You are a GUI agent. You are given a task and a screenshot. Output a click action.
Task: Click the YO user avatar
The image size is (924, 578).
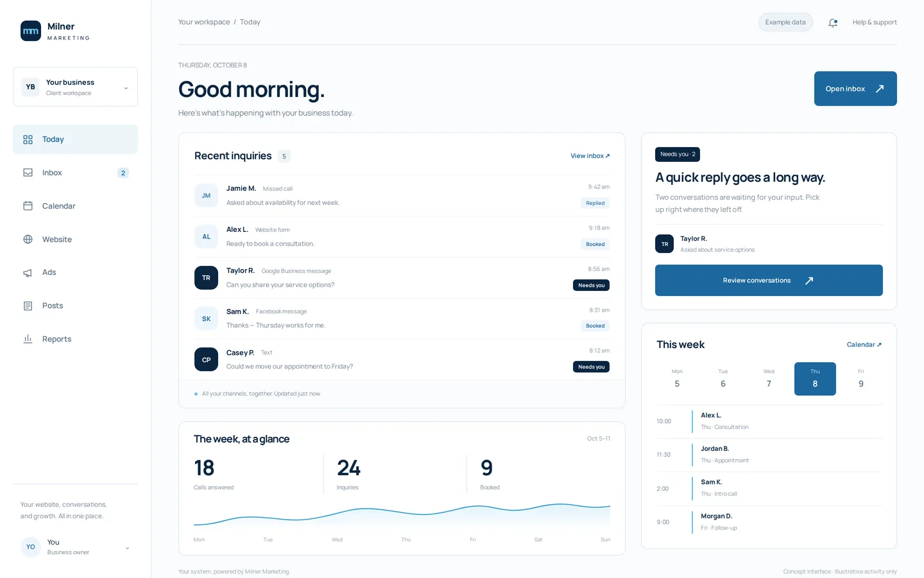[x=30, y=547]
